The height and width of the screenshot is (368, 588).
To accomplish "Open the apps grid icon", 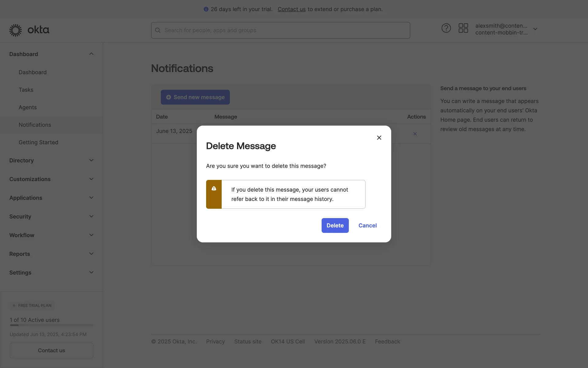I will [463, 28].
